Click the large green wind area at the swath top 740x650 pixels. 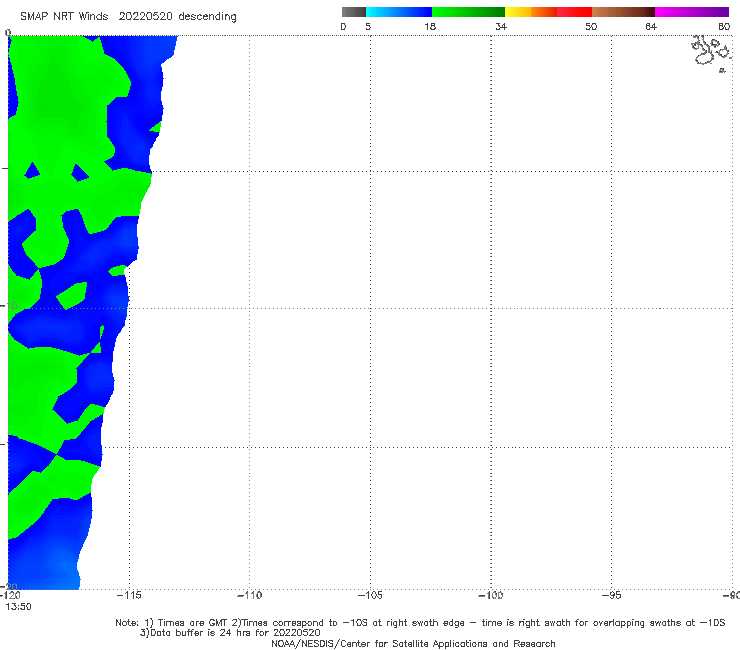tap(61, 104)
